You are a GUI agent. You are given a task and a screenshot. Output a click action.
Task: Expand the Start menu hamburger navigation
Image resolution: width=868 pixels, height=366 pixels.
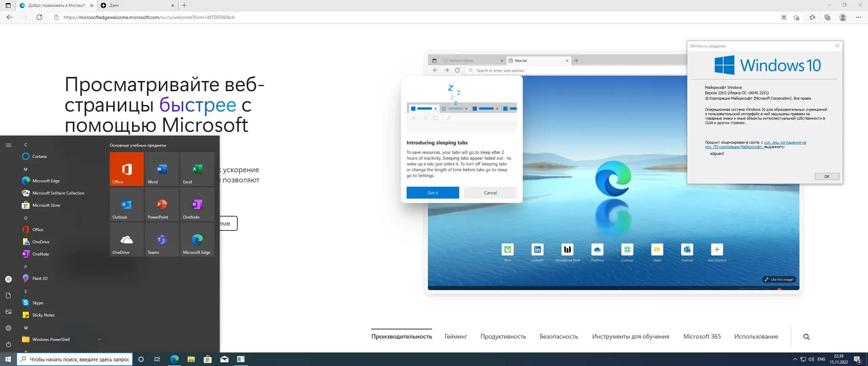click(x=8, y=145)
